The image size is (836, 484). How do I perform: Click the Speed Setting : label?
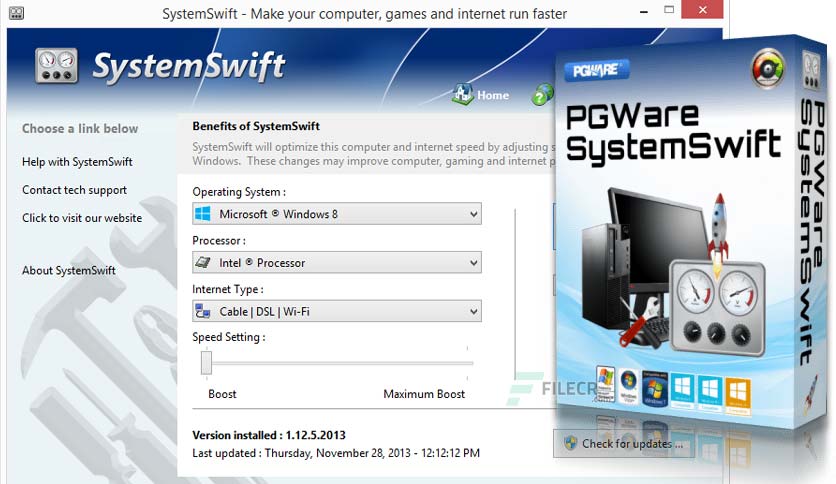tap(229, 337)
